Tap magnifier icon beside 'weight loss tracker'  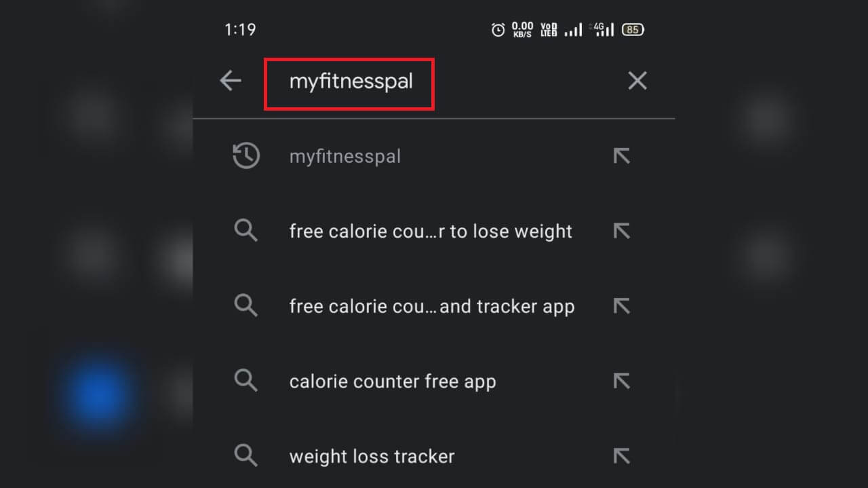(x=245, y=455)
